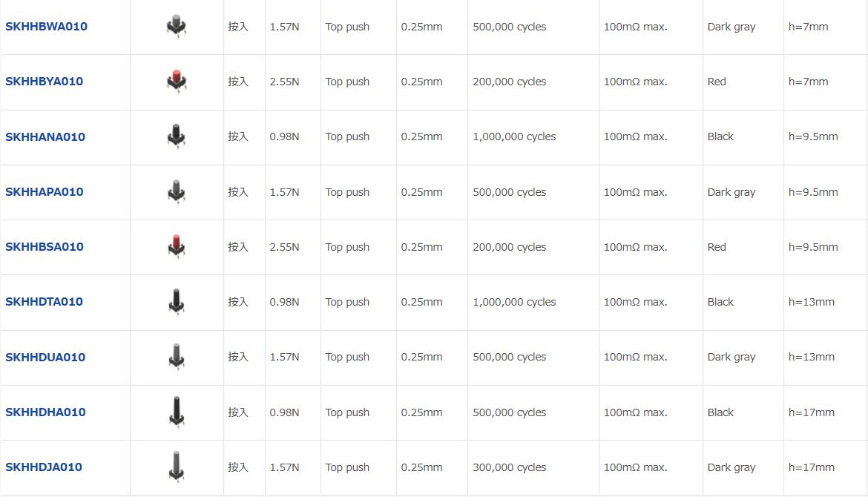Click the red switch image for SKHHBYA010
This screenshot has height=497, width=868.
click(177, 82)
